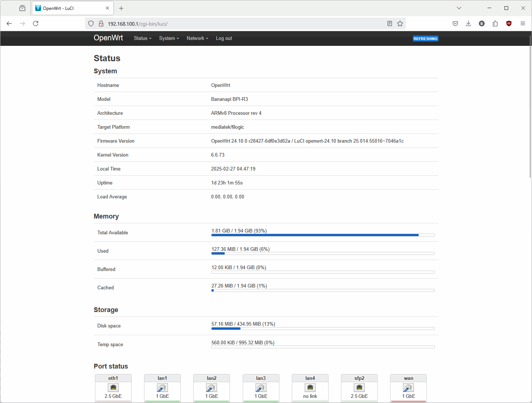Click the target platform mediatek/filogic
The width and height of the screenshot is (532, 403).
point(228,127)
